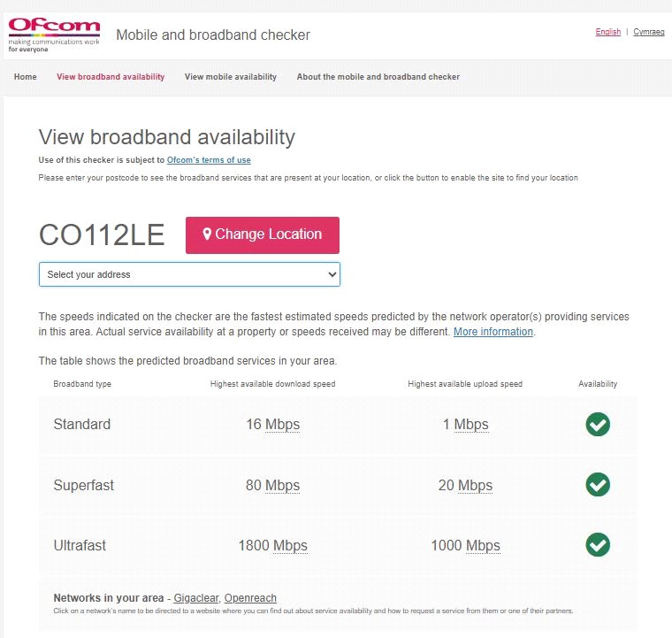Open Ofcom's terms of use link

click(x=209, y=160)
